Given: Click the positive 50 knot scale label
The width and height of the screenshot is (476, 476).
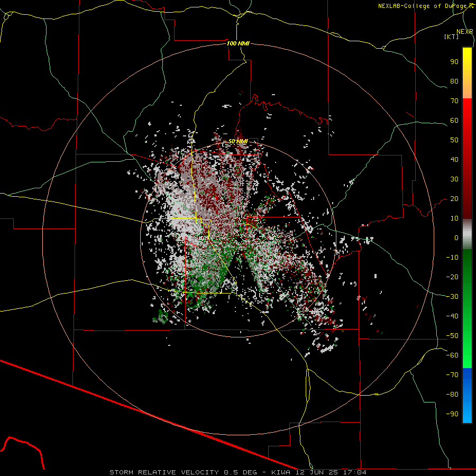Looking at the screenshot, I should [x=454, y=140].
